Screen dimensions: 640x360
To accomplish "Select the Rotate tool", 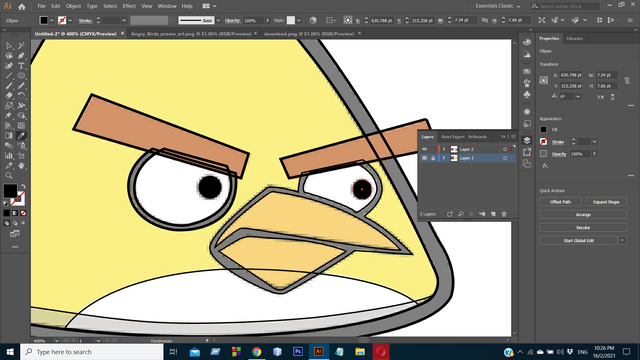I will (x=21, y=96).
